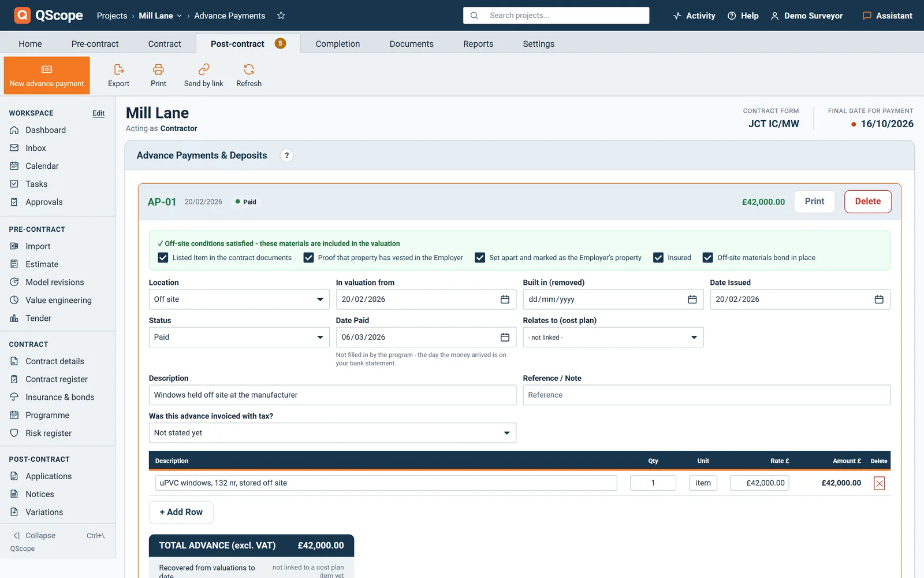924x578 pixels.
Task: Toggle Proof that property has vested checkbox
Action: coord(308,258)
